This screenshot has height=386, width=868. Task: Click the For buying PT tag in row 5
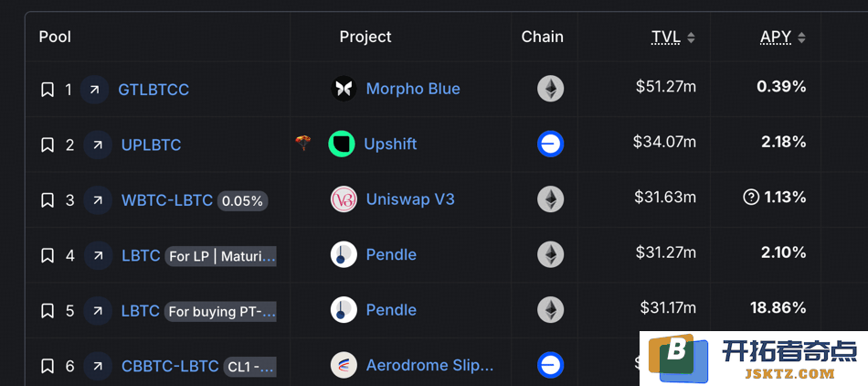coord(220,312)
